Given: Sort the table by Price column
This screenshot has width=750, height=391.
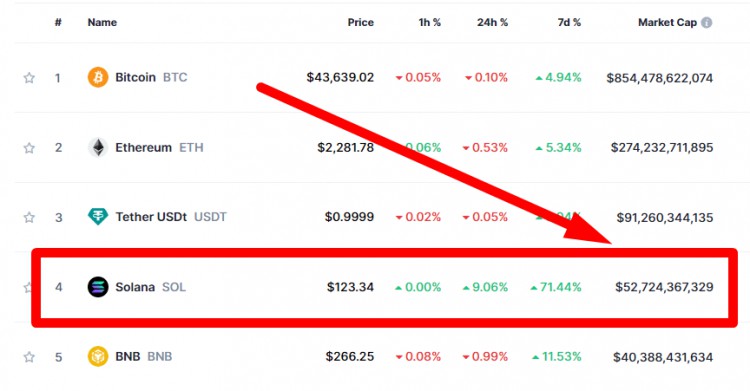Looking at the screenshot, I should 360,22.
